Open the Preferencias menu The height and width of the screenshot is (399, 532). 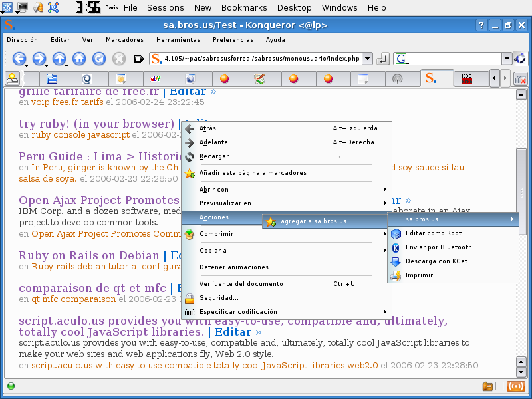pos(233,40)
